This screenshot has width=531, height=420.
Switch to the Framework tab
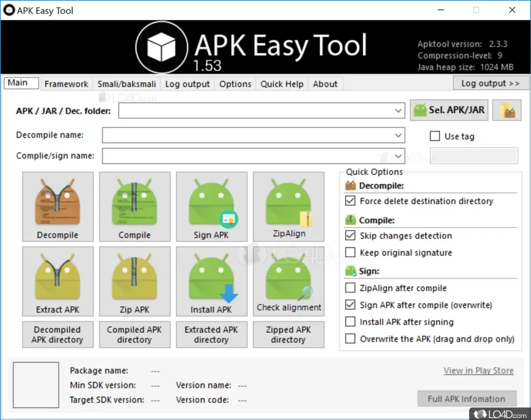pos(66,84)
